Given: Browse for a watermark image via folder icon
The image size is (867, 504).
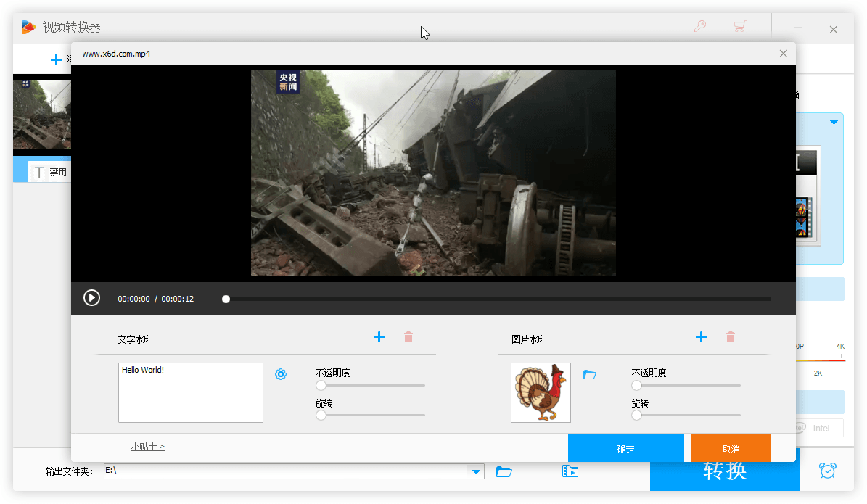Looking at the screenshot, I should pos(589,374).
